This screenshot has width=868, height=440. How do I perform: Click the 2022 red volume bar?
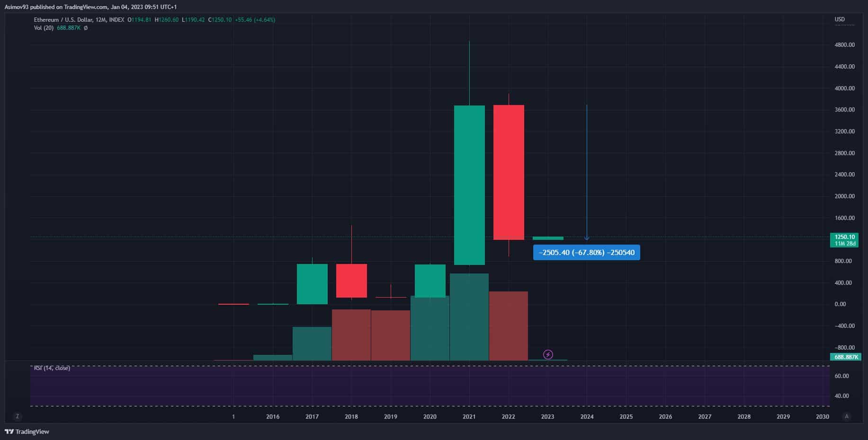(x=509, y=326)
